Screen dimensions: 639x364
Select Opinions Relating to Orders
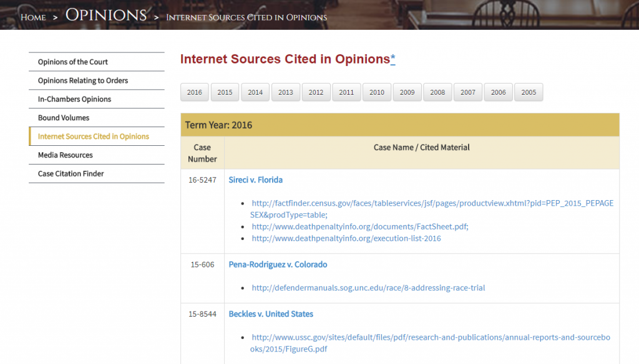[x=82, y=80]
